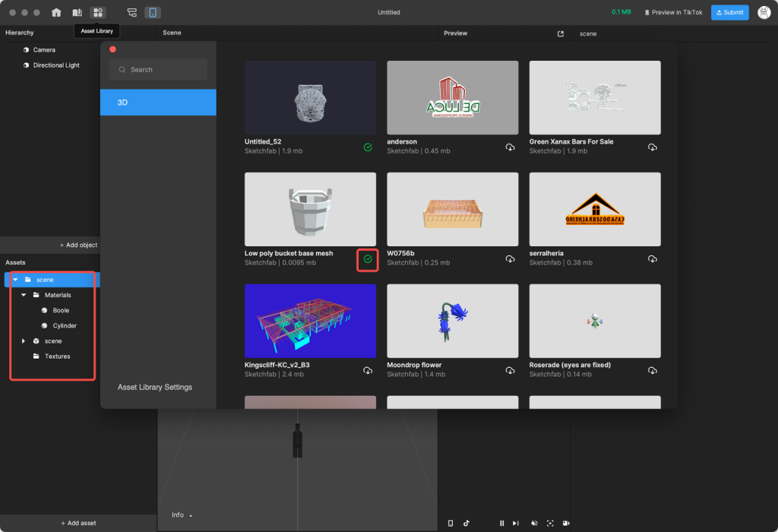Download the anderson asset

point(510,147)
